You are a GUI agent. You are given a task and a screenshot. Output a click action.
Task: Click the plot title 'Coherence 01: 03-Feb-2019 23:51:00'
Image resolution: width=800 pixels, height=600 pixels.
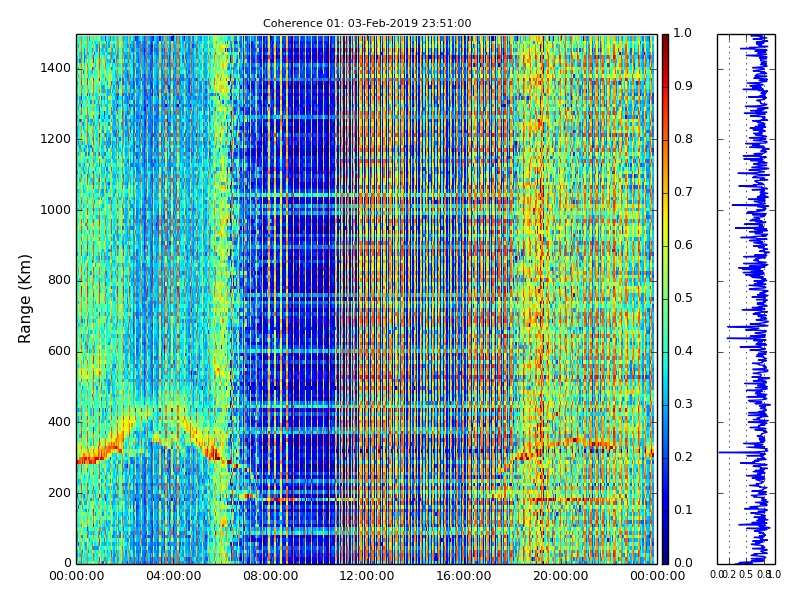(367, 23)
